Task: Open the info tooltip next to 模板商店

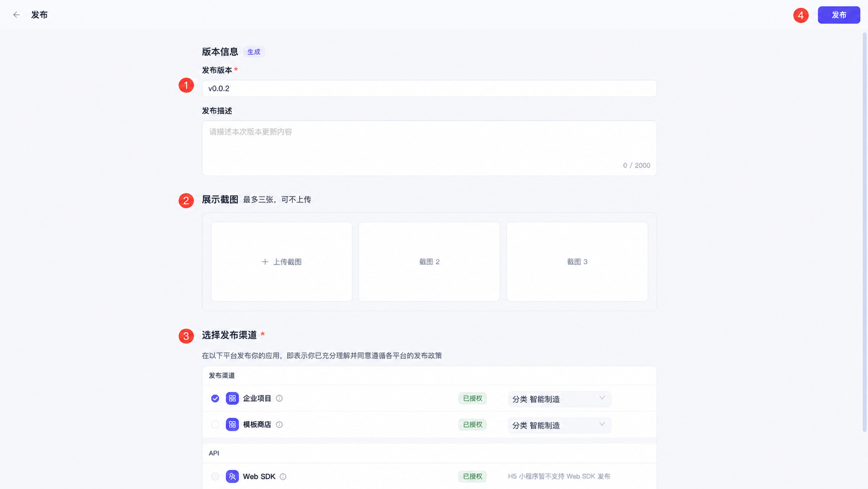Action: (279, 425)
